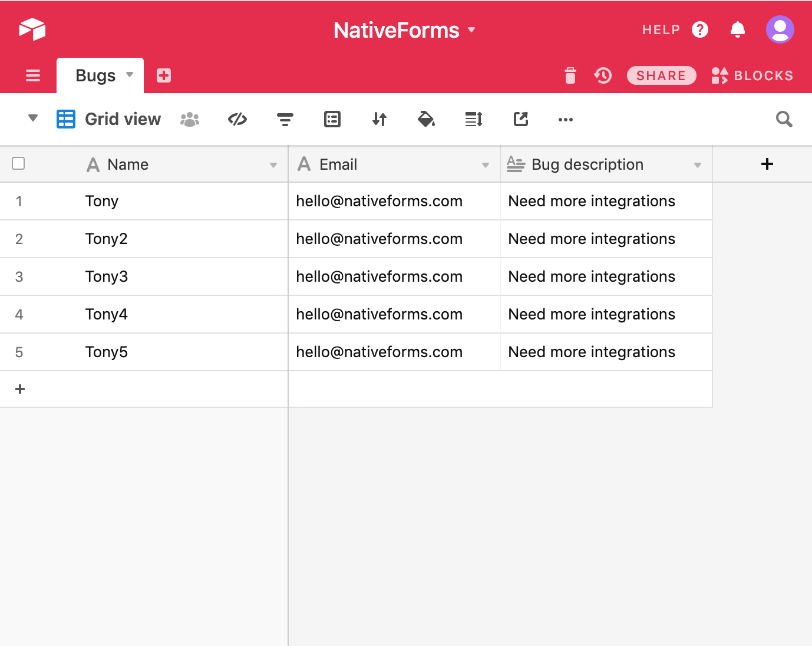812x646 pixels.
Task: Click the SHARE button
Action: click(x=661, y=75)
